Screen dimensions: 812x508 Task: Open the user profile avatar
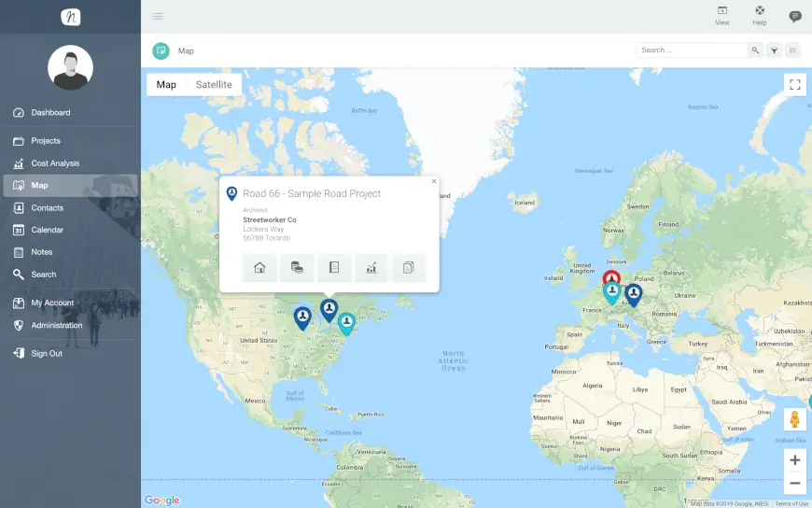pyautogui.click(x=70, y=67)
